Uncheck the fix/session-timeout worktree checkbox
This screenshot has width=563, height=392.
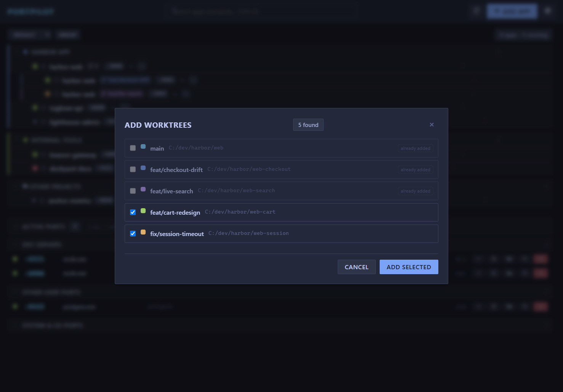[x=133, y=234]
